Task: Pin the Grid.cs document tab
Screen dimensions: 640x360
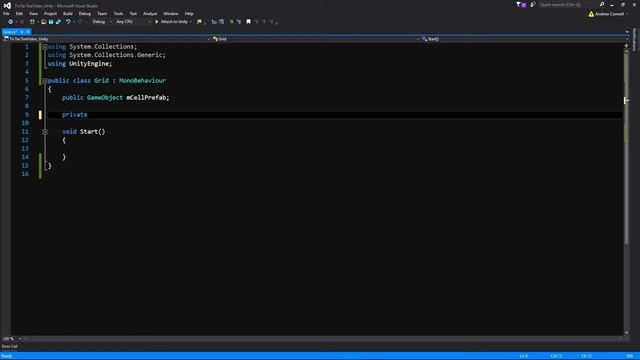Action: point(22,32)
